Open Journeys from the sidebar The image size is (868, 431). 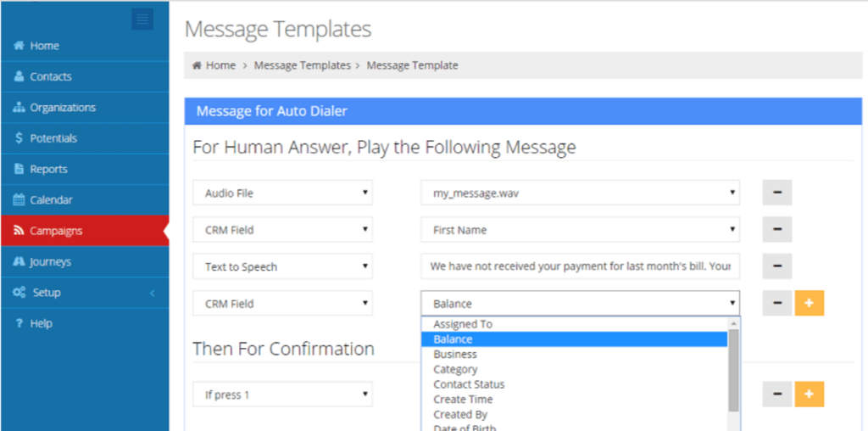85,261
